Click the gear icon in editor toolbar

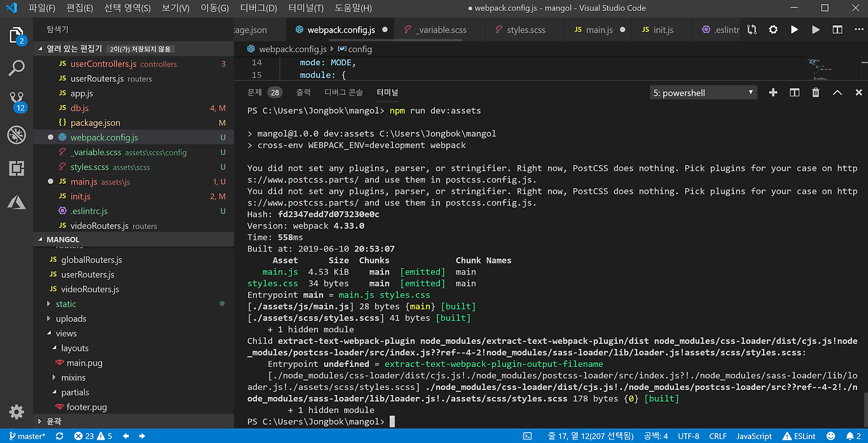773,30
